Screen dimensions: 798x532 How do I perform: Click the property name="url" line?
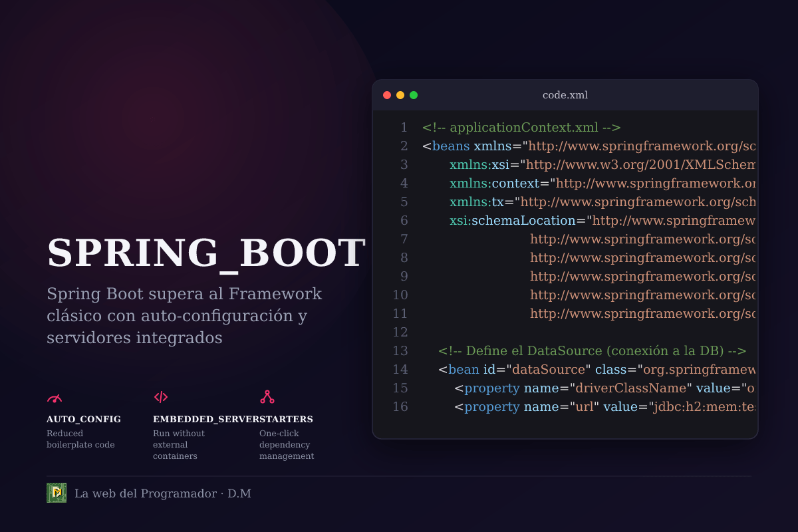click(605, 406)
